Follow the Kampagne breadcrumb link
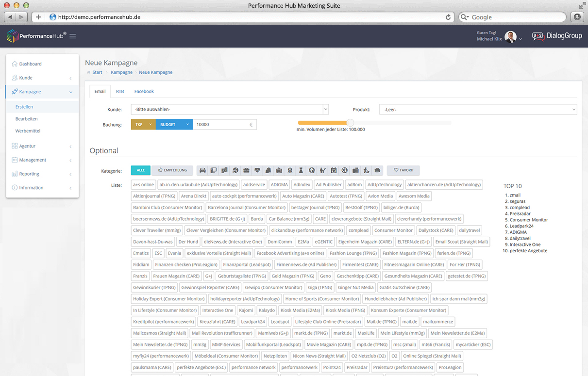This screenshot has height=376, width=588. tap(121, 72)
